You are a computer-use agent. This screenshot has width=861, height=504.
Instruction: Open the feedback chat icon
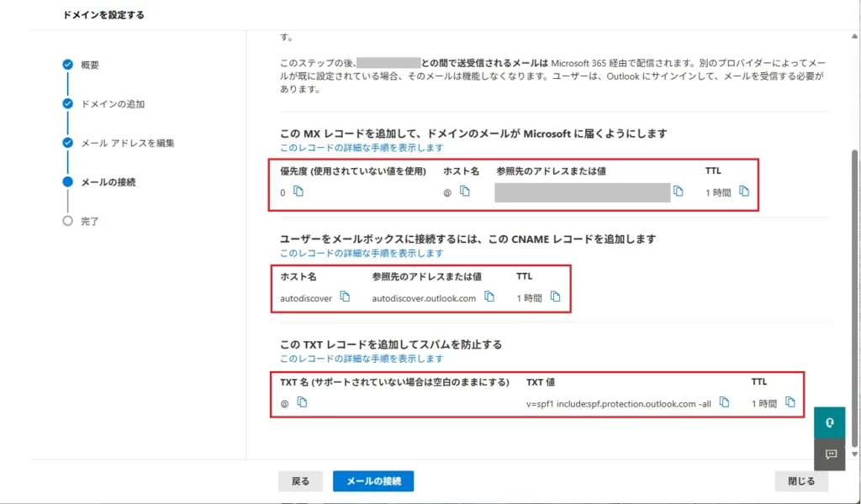(829, 454)
